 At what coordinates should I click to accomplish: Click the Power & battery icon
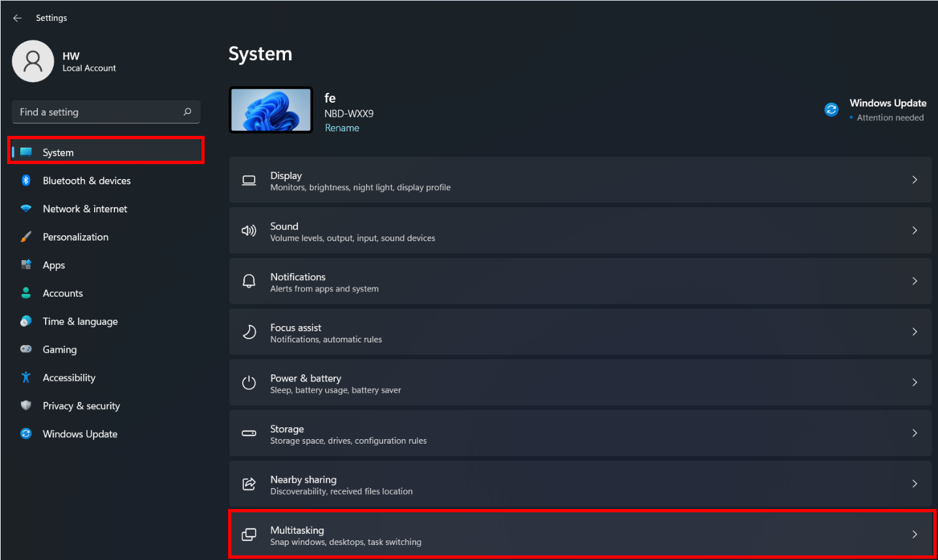click(x=249, y=382)
